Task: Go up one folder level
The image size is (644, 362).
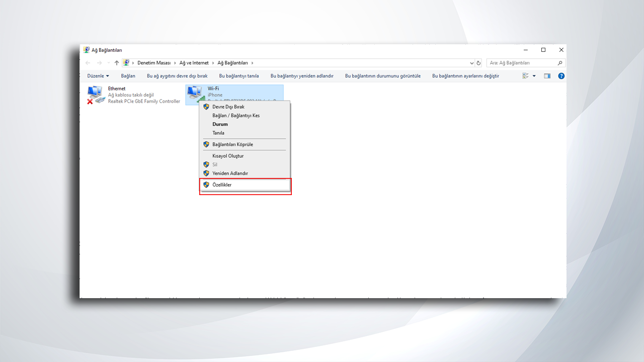Action: click(117, 63)
